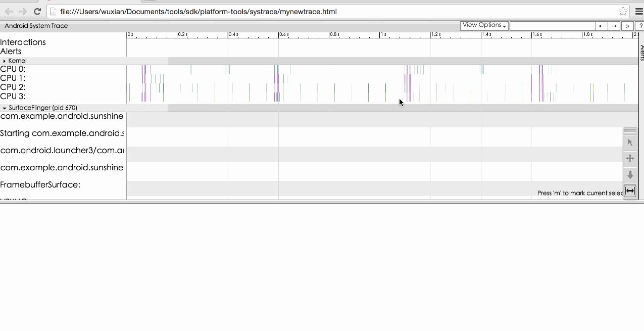This screenshot has width=644, height=331.
Task: Select the timing mode tool
Action: 630,191
